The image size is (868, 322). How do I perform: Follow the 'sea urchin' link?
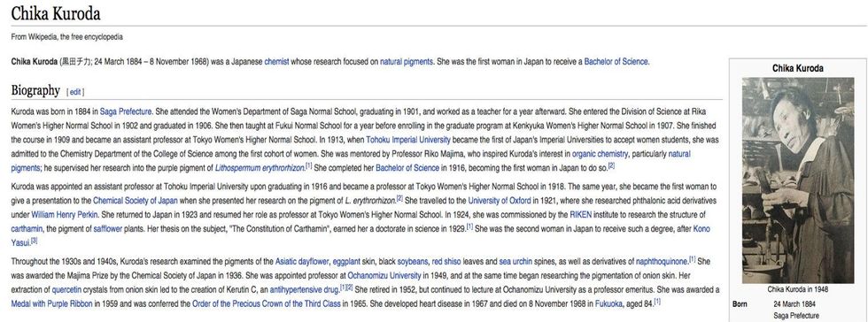click(x=515, y=261)
